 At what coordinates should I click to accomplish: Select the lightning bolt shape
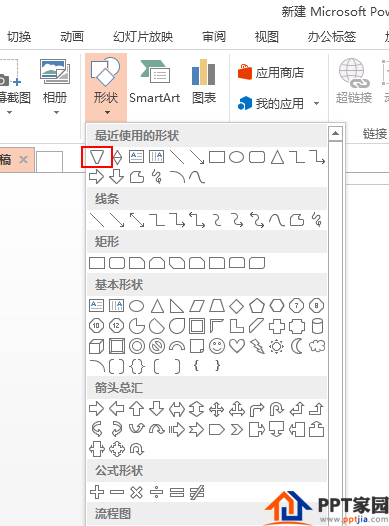pos(257,346)
